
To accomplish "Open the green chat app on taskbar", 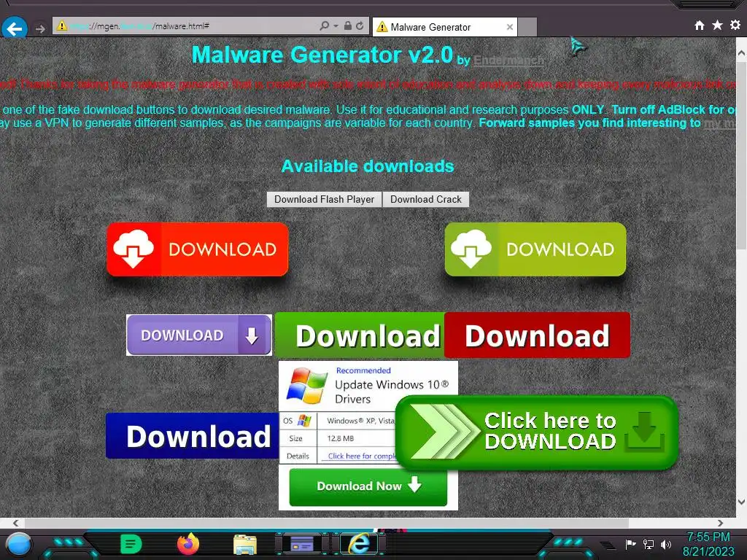I will pyautogui.click(x=131, y=544).
